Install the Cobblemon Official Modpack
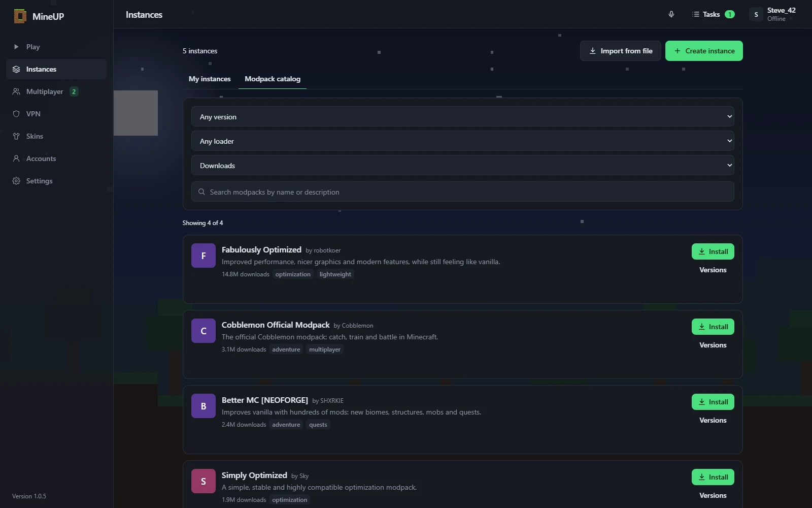812x508 pixels. point(713,327)
